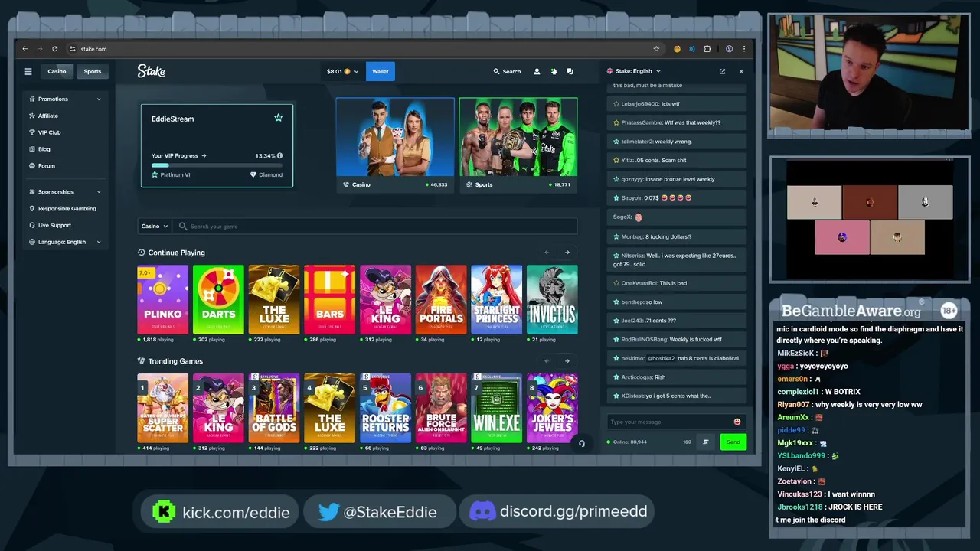Click the Wallet button
Image resolution: width=980 pixels, height=551 pixels.
[381, 72]
